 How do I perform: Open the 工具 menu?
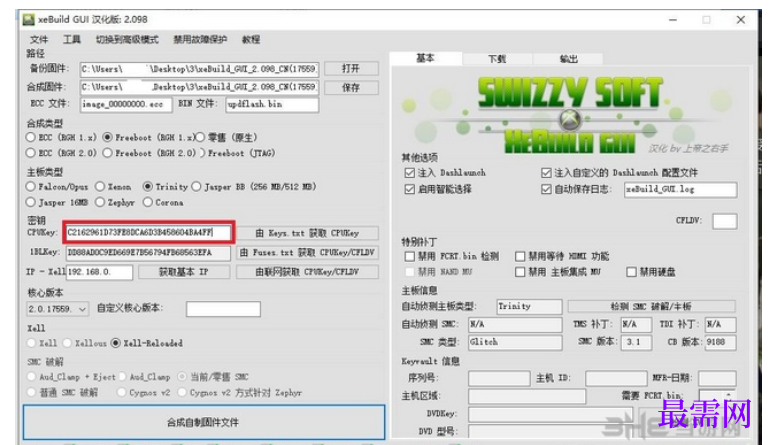(72, 39)
